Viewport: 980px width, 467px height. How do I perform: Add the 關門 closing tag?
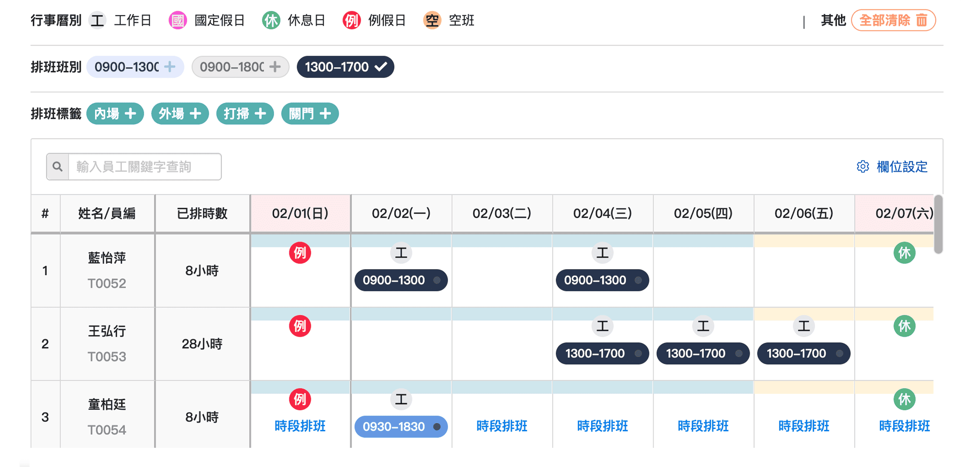click(310, 114)
